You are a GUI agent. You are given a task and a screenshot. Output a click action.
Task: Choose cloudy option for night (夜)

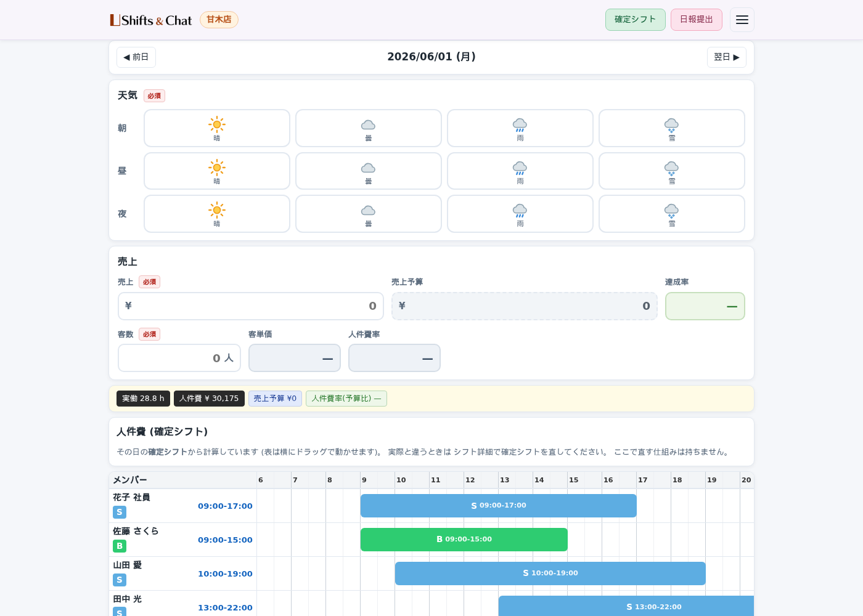point(369,214)
